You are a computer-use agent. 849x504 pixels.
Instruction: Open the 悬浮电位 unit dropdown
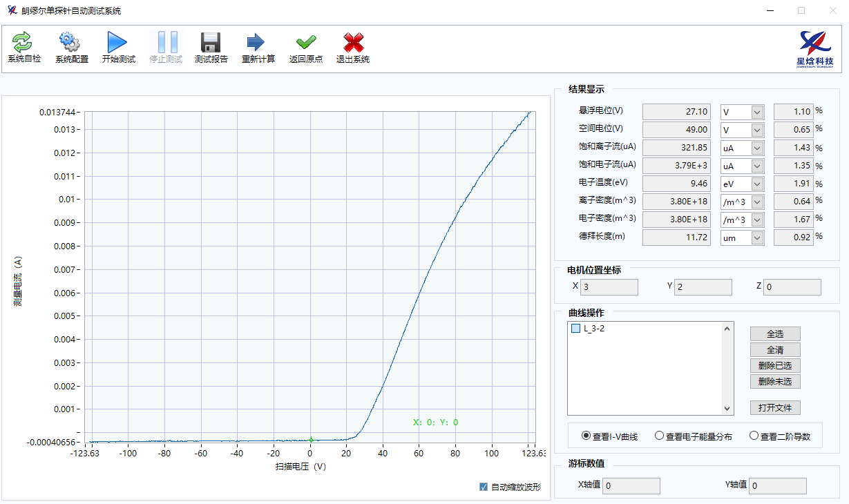[x=757, y=112]
